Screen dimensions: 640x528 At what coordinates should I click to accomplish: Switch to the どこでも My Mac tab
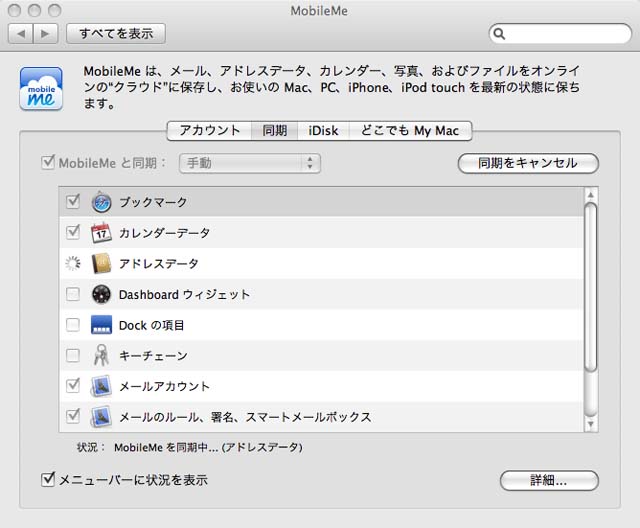click(x=410, y=131)
